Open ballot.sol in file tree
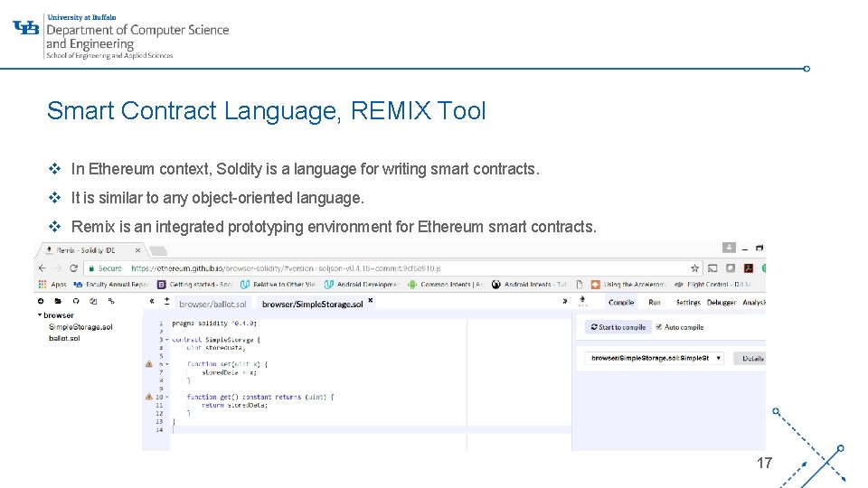The width and height of the screenshot is (868, 488). coord(64,338)
